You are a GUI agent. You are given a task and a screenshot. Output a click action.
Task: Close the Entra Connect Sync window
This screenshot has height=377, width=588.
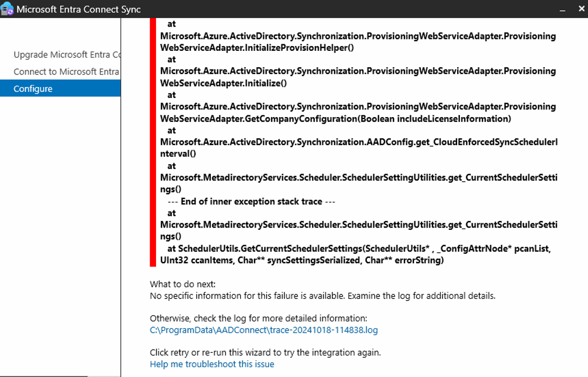(x=581, y=9)
